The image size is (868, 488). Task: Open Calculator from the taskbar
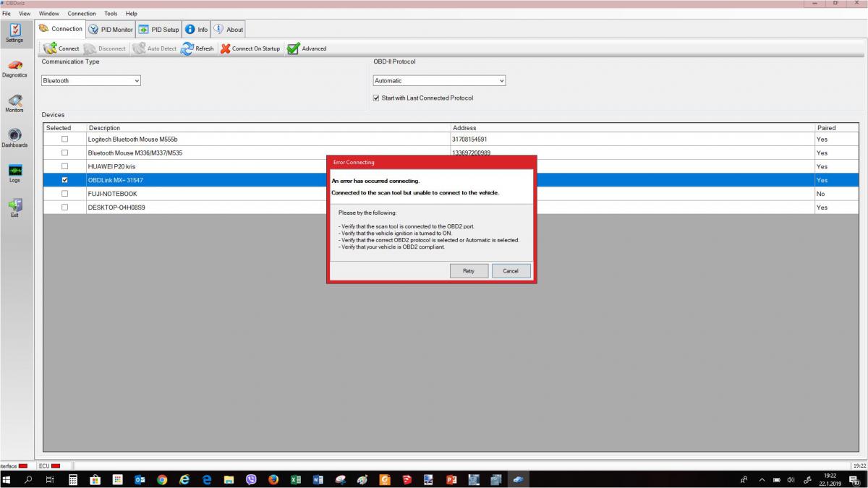(x=73, y=479)
